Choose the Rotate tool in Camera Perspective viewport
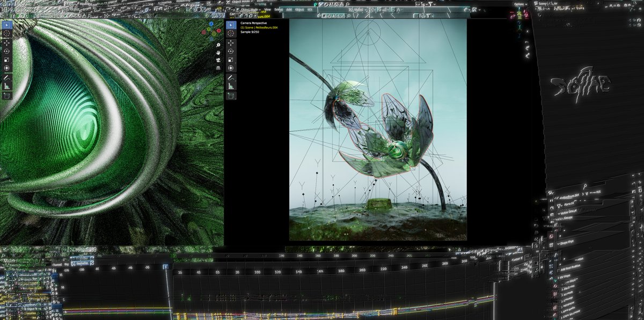Screen dimensions: 644x320 point(231,51)
